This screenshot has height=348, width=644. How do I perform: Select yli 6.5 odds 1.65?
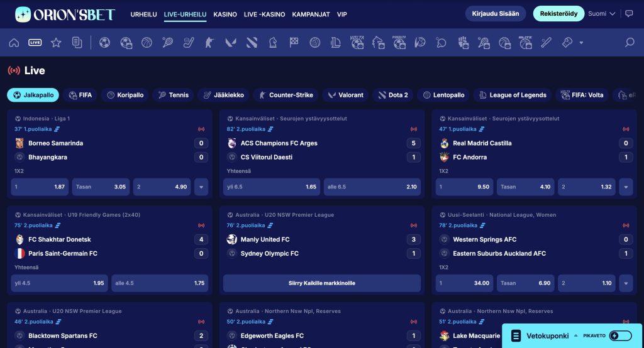point(272,187)
